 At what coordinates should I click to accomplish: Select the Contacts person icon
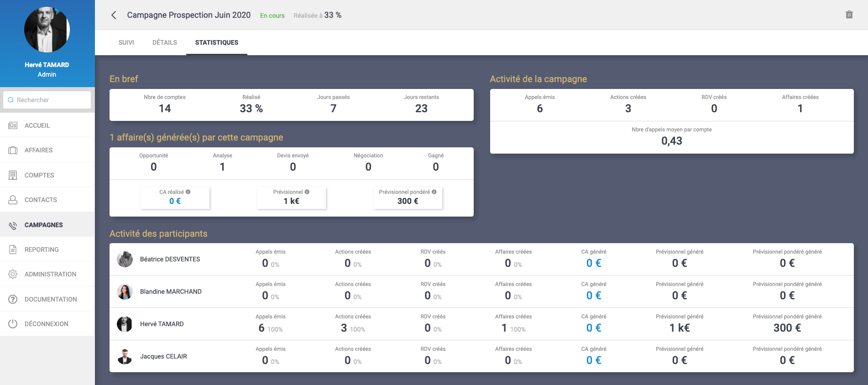pos(13,200)
